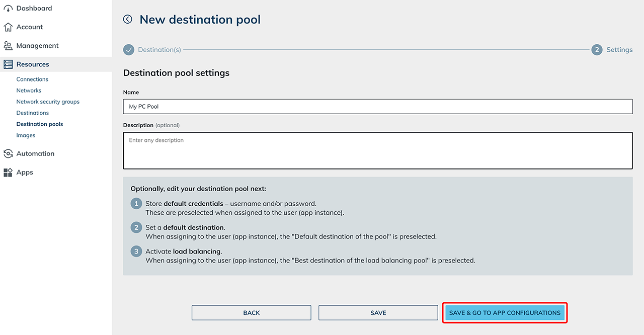Open Connections in the Resources submenu
Screen dimensions: 644x335
tap(32, 79)
